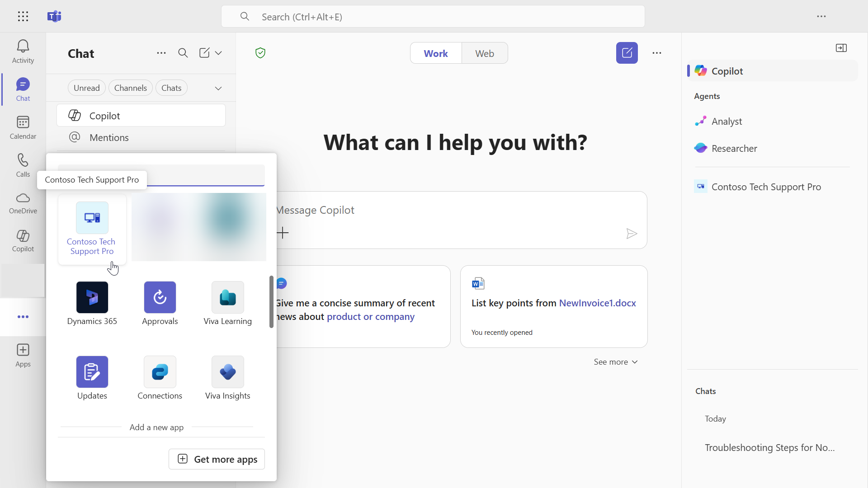Viewport: 868px width, 488px height.
Task: Collapse the right side panel icon
Action: 841,48
